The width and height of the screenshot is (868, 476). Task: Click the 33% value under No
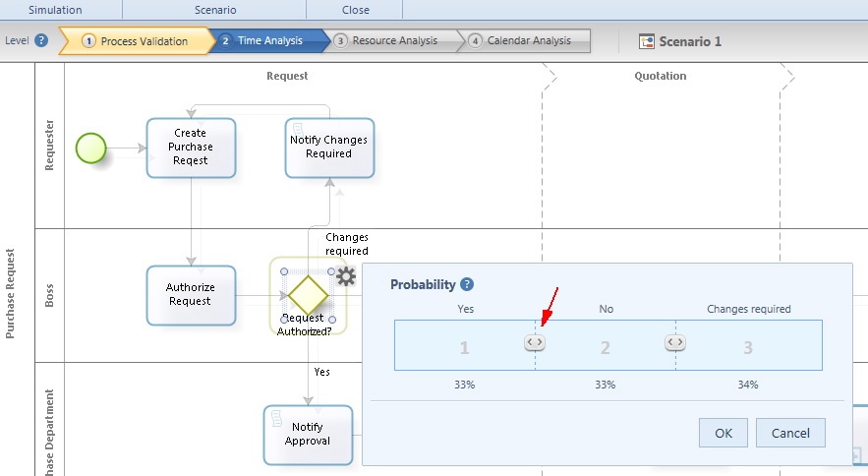point(606,385)
